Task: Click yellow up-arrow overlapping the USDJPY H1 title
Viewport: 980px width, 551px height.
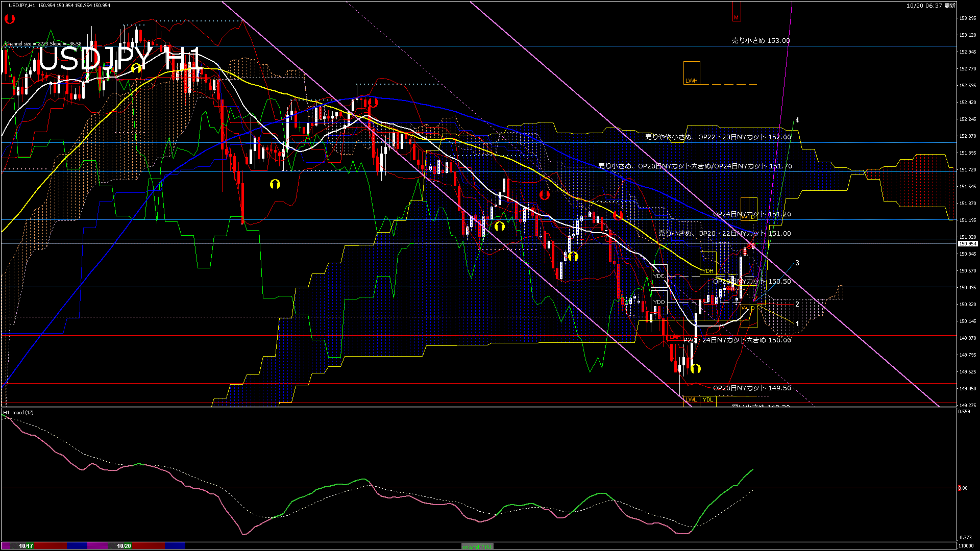Action: (136, 68)
